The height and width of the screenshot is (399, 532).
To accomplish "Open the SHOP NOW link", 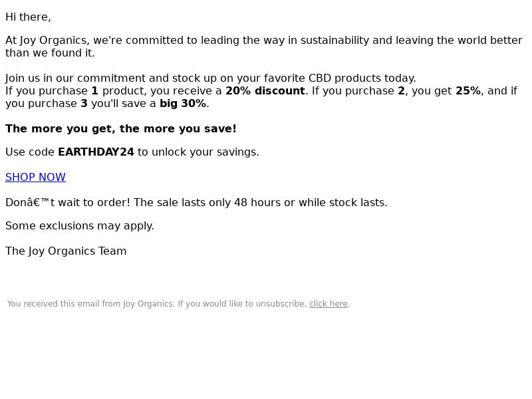I will [35, 177].
